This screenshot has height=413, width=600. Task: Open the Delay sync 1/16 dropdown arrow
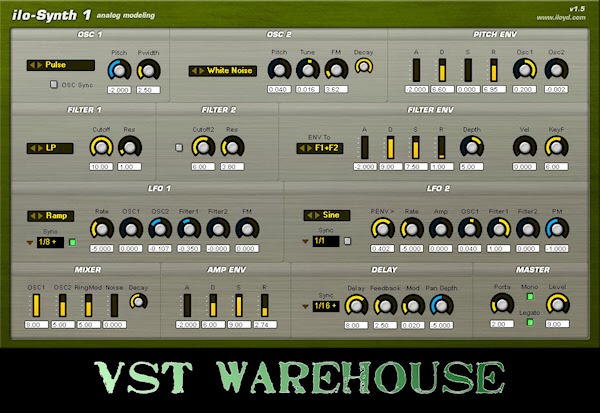coord(305,307)
